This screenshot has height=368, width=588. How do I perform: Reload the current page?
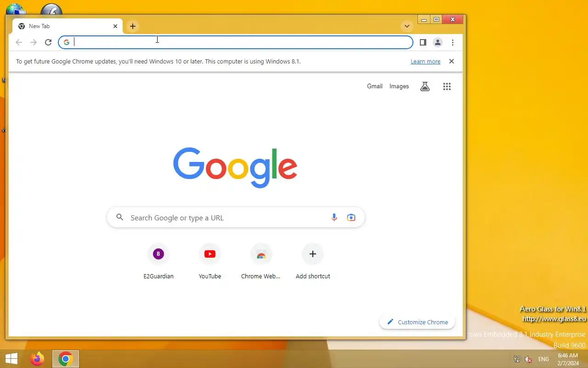click(48, 42)
